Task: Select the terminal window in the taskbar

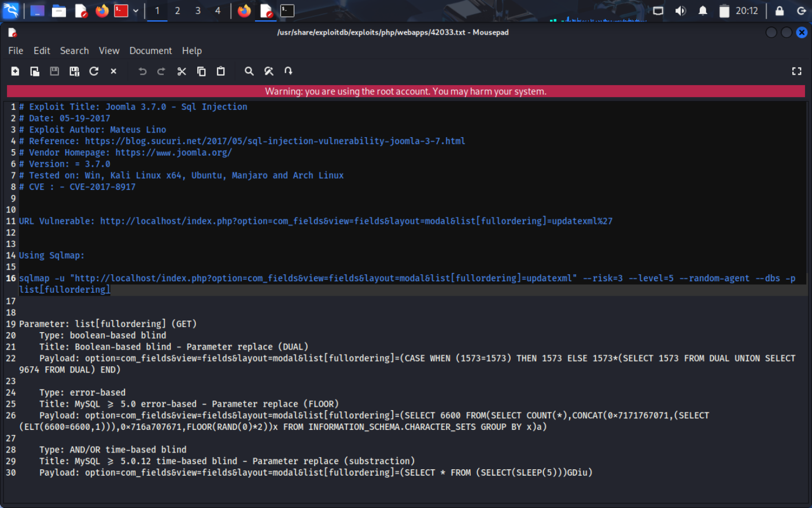Action: [x=287, y=11]
